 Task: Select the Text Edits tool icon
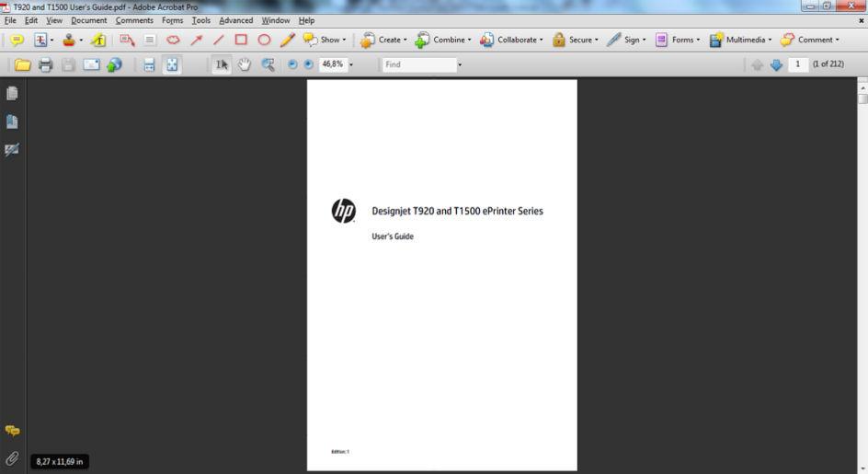point(40,40)
